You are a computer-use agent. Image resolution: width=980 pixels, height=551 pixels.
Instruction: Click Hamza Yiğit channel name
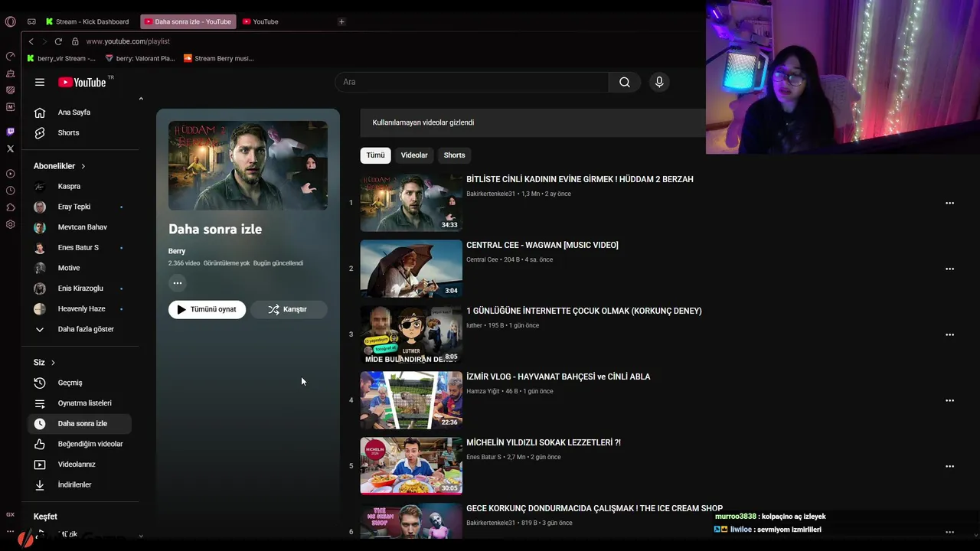(x=483, y=391)
